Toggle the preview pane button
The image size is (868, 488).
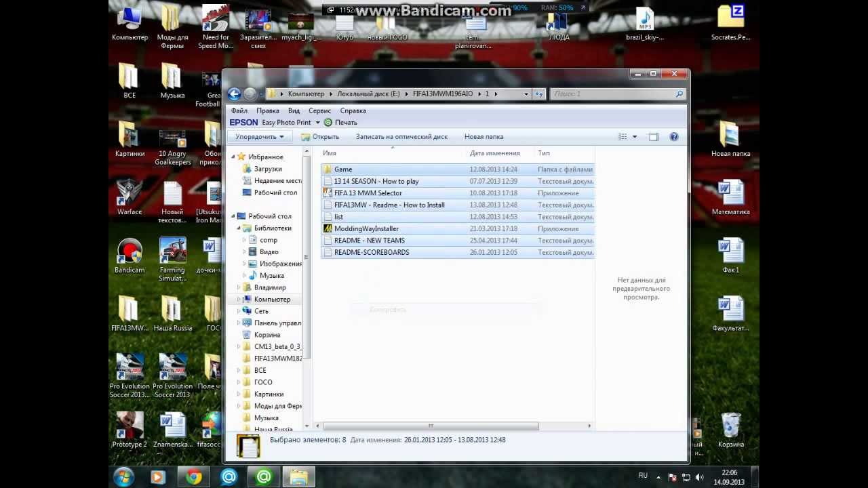[654, 137]
